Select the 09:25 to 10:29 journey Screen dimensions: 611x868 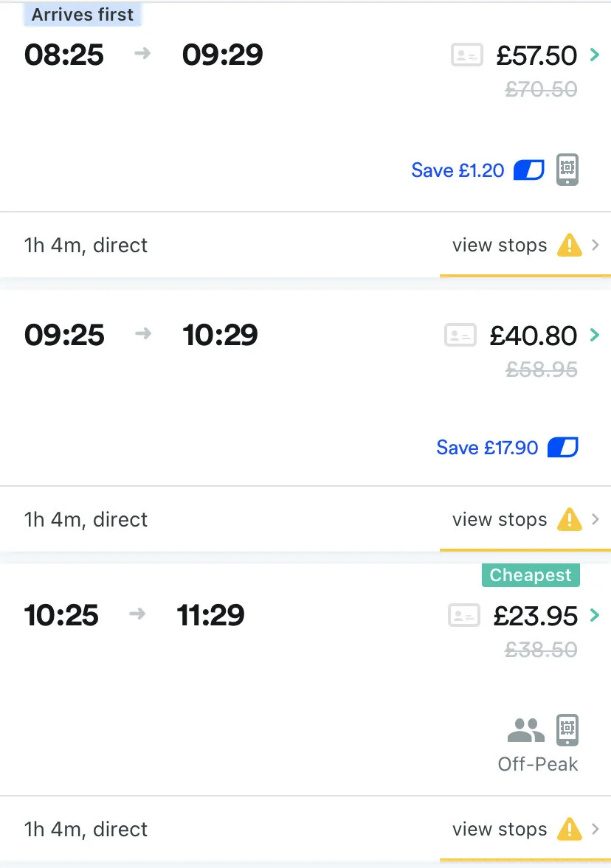tap(141, 336)
